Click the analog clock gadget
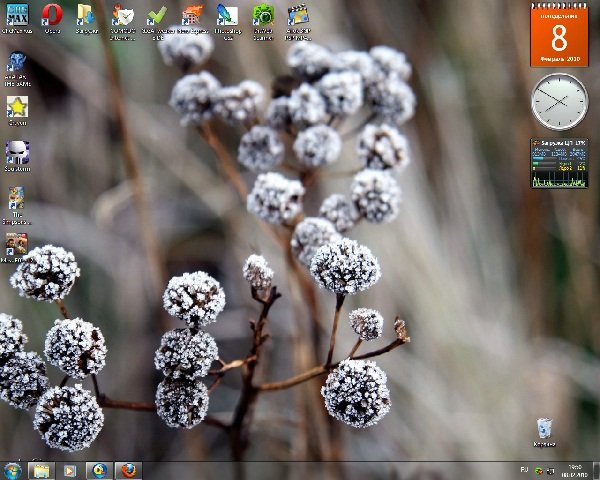Viewport: 600px width, 480px height. (x=559, y=101)
